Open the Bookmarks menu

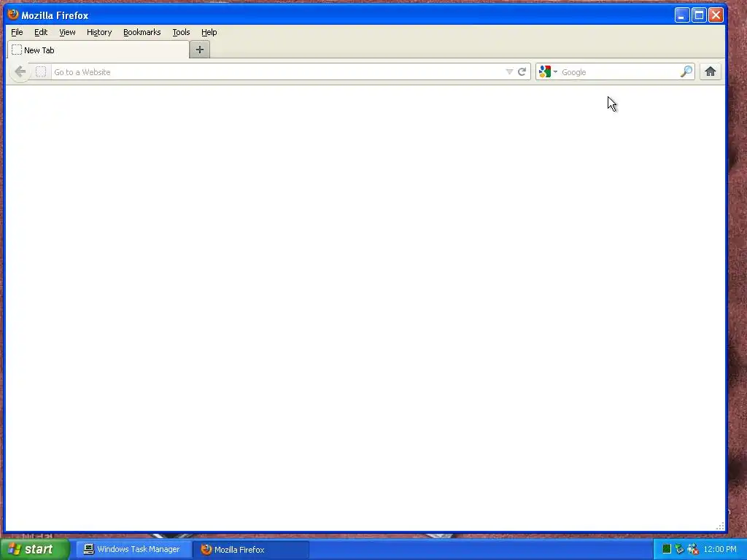(x=142, y=32)
